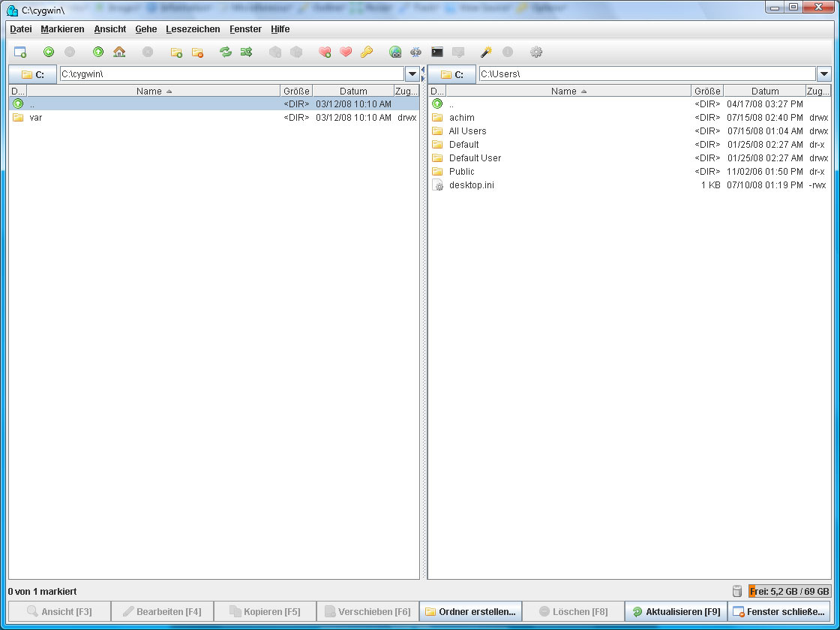
Task: Click the greyed-out forward arrow icon
Action: (70, 52)
